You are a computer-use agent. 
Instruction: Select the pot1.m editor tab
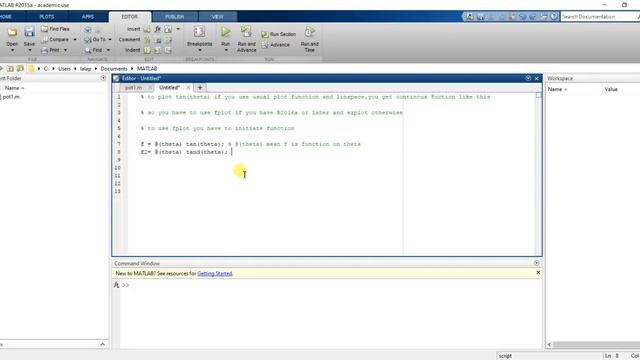click(133, 88)
